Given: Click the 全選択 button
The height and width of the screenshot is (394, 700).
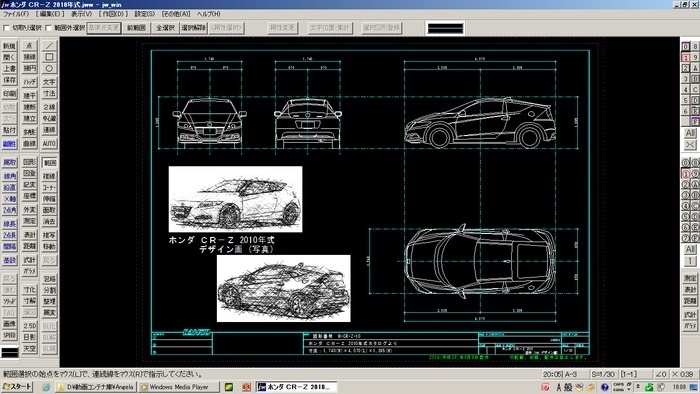Looking at the screenshot, I should point(165,28).
